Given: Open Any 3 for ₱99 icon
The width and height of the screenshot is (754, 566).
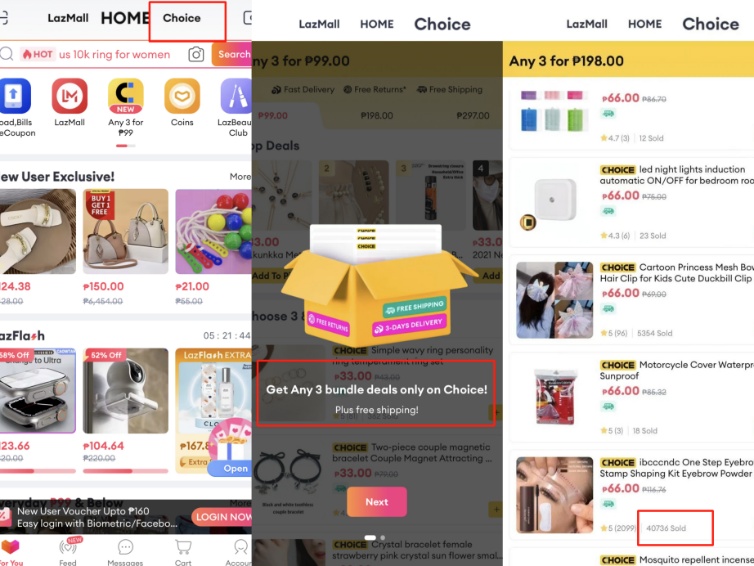Looking at the screenshot, I should click(x=126, y=96).
